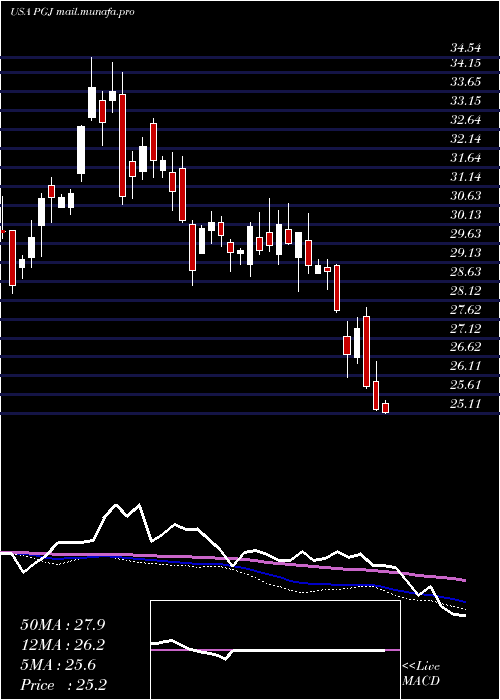500x700 pixels.
Task: Click the 28.12 price axis label
Action: [465, 291]
